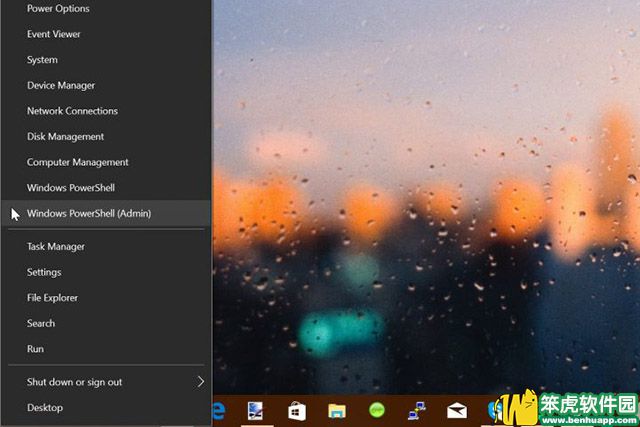Open the Snipping-style picture app on taskbar
The height and width of the screenshot is (427, 640).
[x=256, y=411]
